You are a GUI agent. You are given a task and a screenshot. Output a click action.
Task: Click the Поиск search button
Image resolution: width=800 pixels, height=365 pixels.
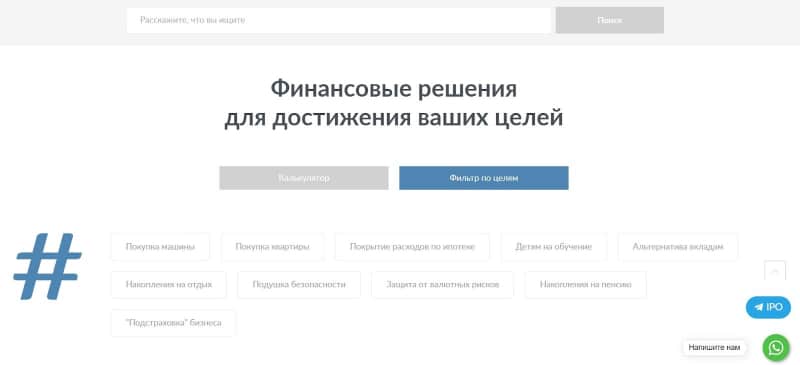click(610, 20)
